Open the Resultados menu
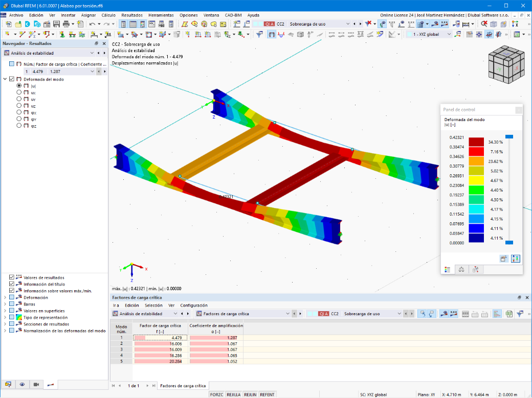This screenshot has height=398, width=532. pos(132,15)
